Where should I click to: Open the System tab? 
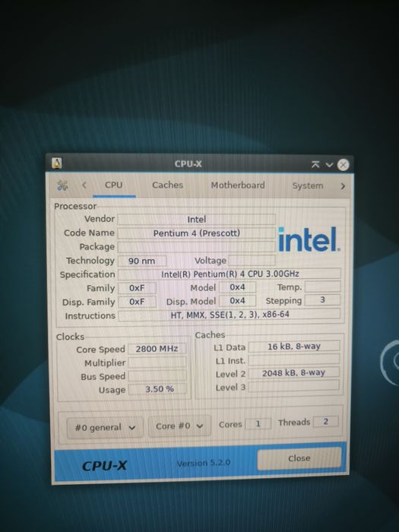(307, 186)
